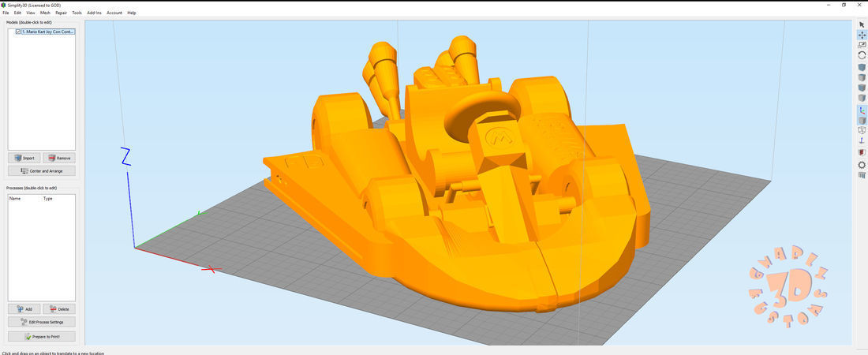Viewport: 868px width, 355px height.
Task: Click the Add process button
Action: point(24,309)
